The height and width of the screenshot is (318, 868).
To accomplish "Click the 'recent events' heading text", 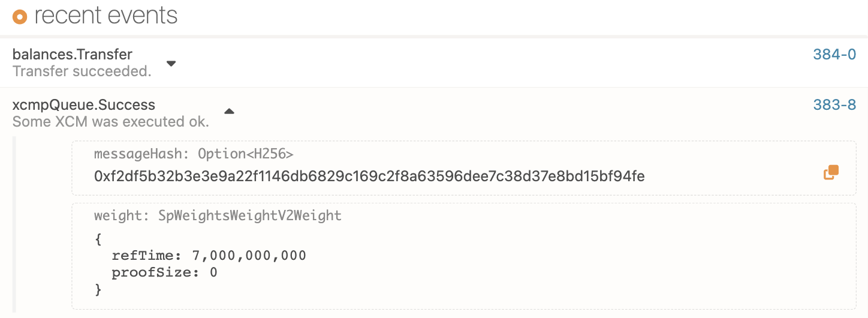I will (x=106, y=16).
